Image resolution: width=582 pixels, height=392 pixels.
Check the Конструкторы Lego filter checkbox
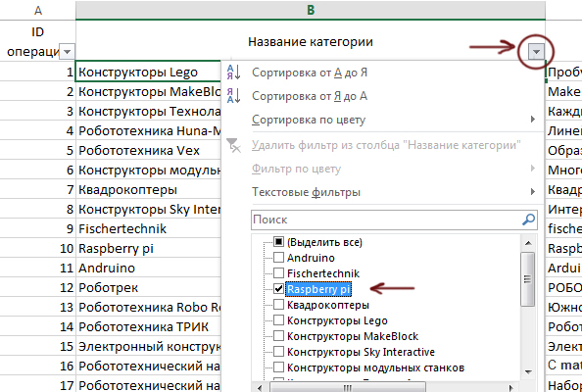click(x=278, y=320)
